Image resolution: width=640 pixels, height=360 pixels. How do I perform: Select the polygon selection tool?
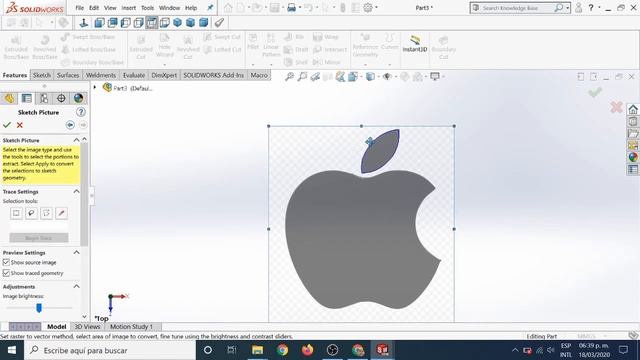[x=47, y=213]
